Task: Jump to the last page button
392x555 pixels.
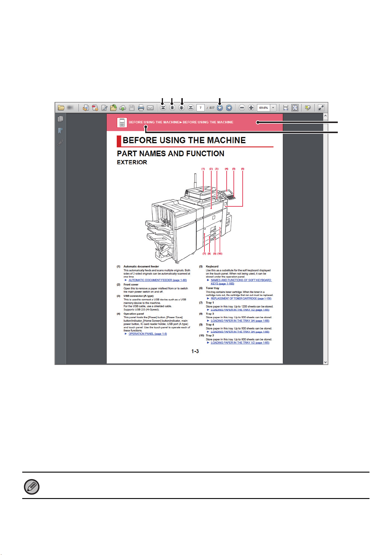Action: point(191,108)
